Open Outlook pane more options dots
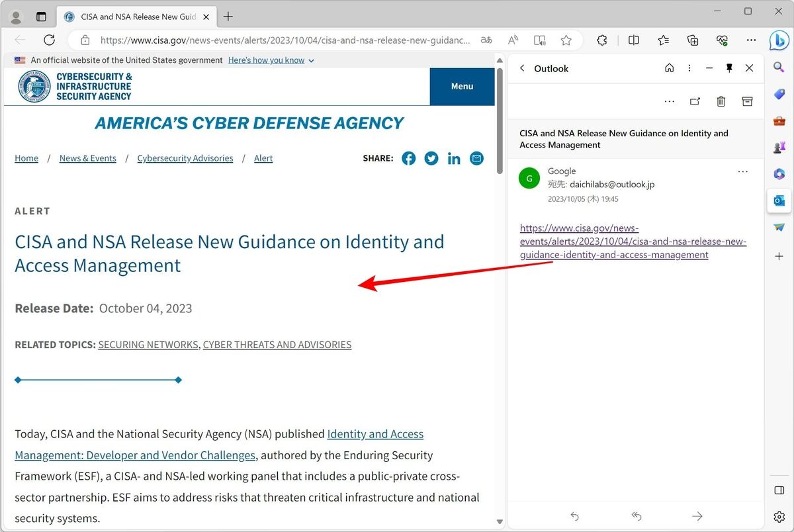Image resolution: width=794 pixels, height=532 pixels. [x=689, y=68]
